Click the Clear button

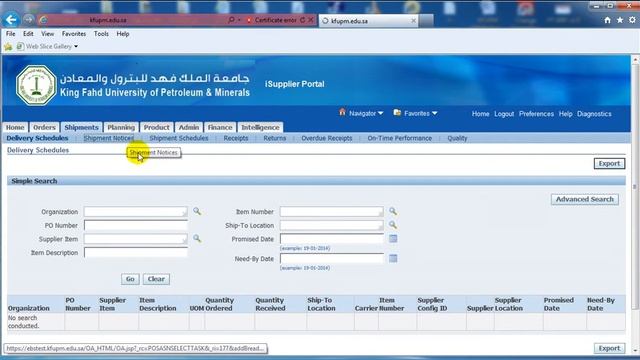[156, 279]
